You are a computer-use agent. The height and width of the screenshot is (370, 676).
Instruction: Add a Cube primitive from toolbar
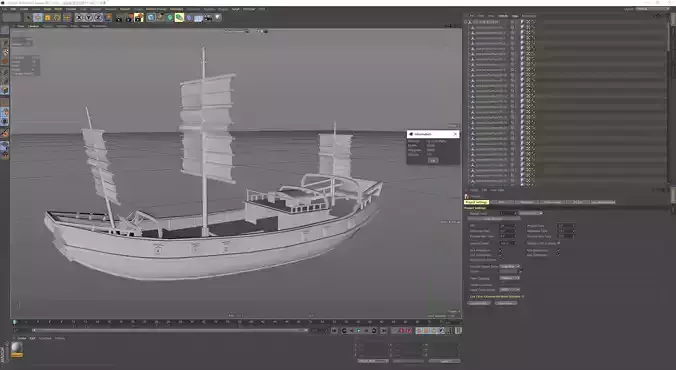click(x=150, y=18)
